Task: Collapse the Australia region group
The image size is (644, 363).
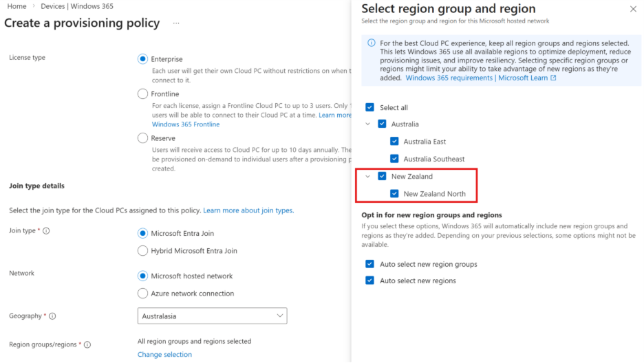Action: tap(367, 124)
